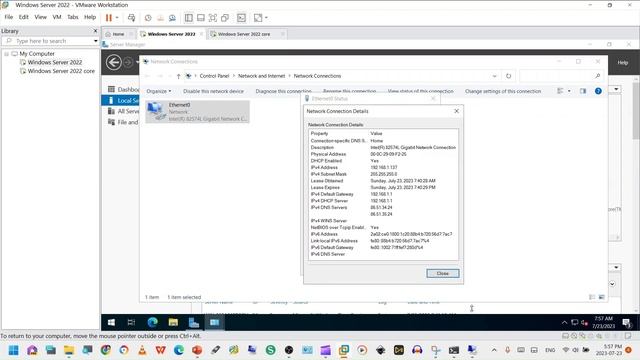The height and width of the screenshot is (360, 640).
Task: Click Disable this network device
Action: pyautogui.click(x=213, y=91)
